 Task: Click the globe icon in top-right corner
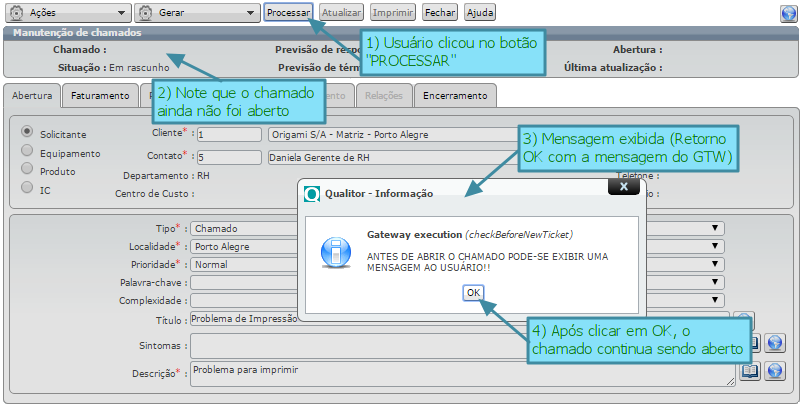(x=788, y=13)
